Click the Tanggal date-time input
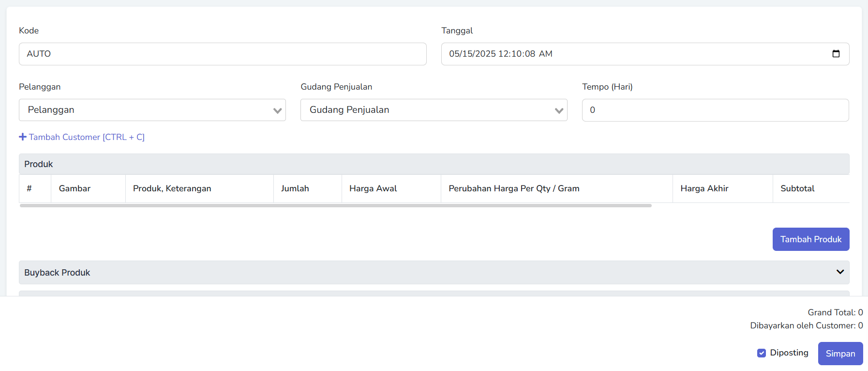 tap(629, 54)
